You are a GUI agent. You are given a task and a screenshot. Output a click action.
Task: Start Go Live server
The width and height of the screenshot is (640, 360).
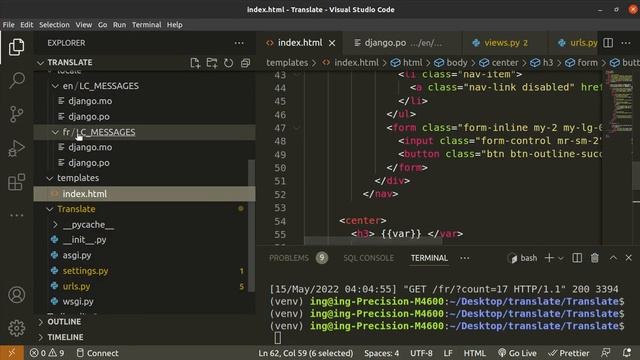click(517, 353)
